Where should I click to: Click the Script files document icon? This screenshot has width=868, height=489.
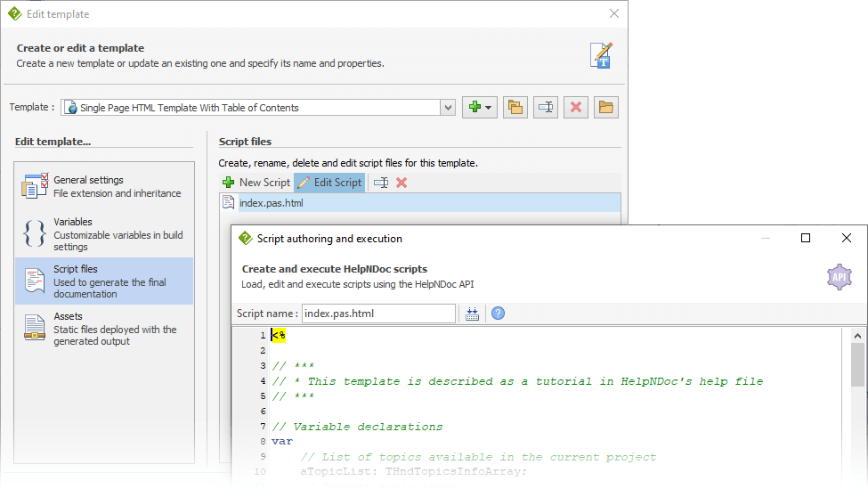(35, 281)
